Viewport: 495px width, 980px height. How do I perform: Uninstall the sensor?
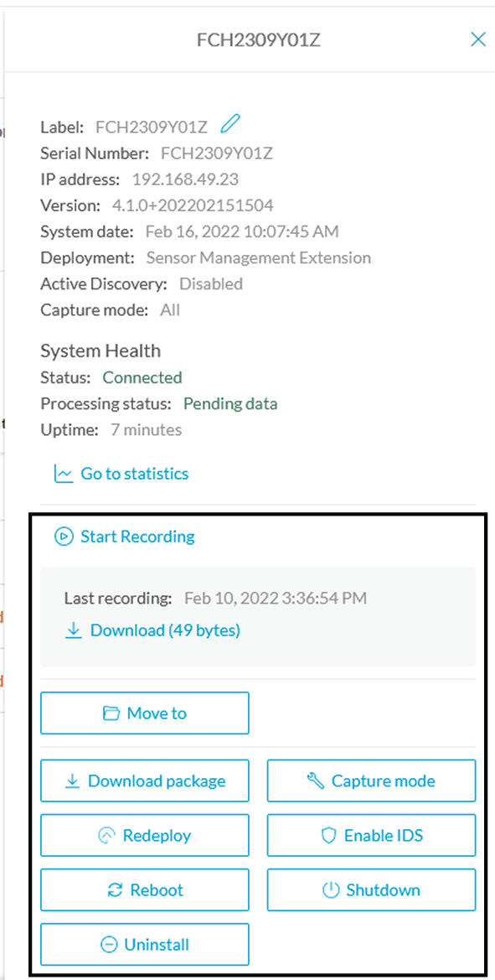(145, 945)
